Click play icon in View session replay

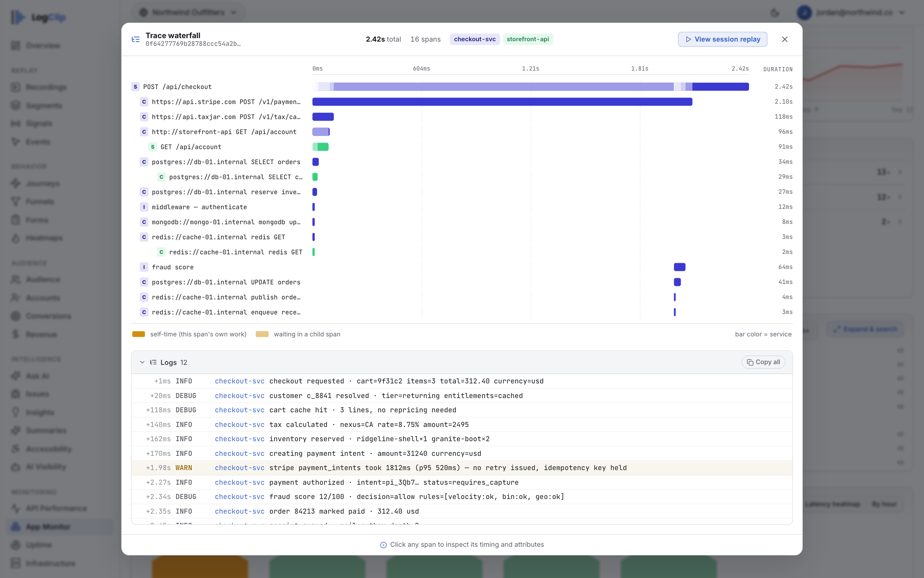point(688,39)
